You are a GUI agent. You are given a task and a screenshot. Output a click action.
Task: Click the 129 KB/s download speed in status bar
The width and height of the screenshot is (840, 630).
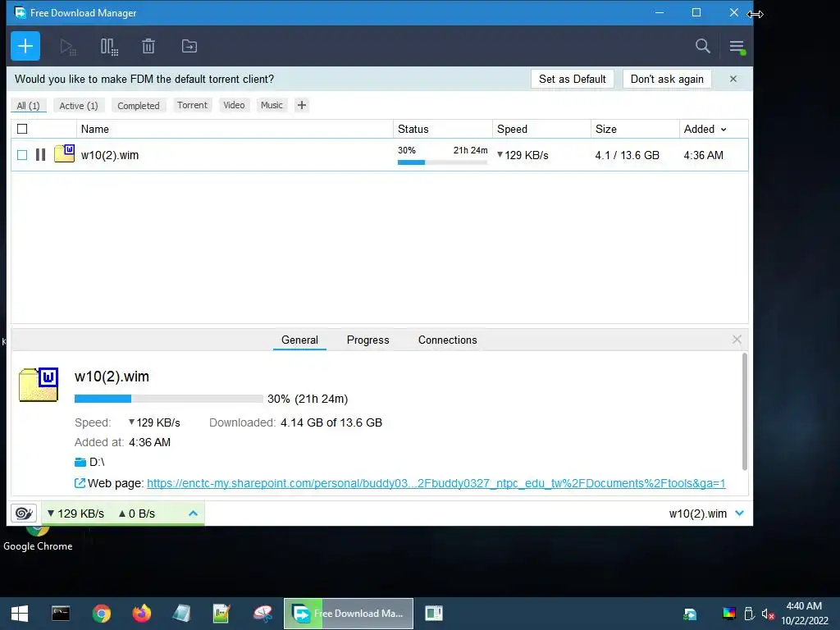(76, 514)
